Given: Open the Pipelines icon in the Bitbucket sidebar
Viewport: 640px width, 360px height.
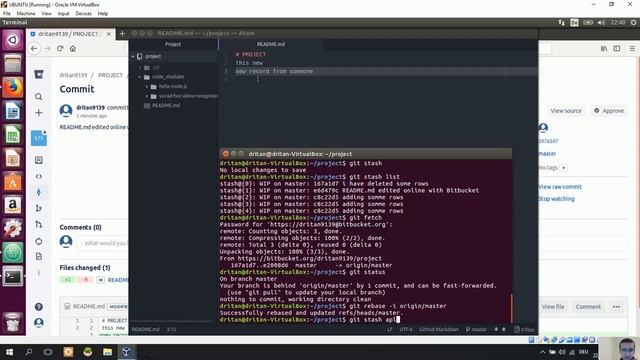Looking at the screenshot, I should pyautogui.click(x=39, y=241).
